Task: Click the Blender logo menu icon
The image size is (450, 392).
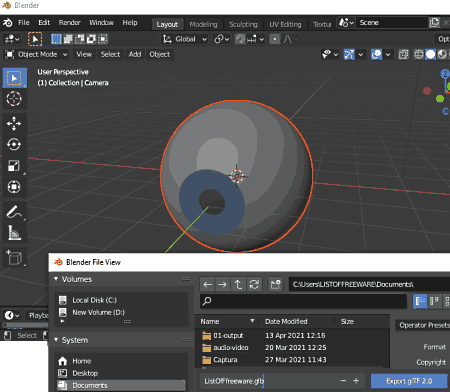Action: tap(8, 23)
